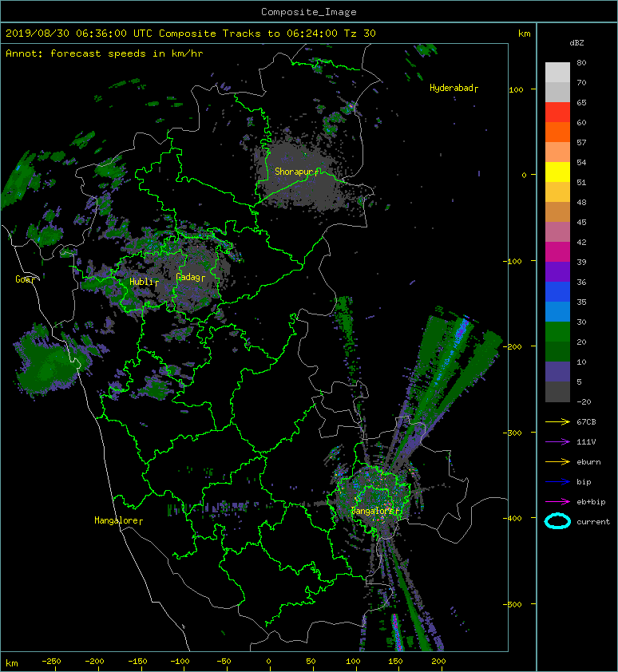Click the purple 111V arrow icon
Screen dimensions: 618x672
(x=557, y=441)
